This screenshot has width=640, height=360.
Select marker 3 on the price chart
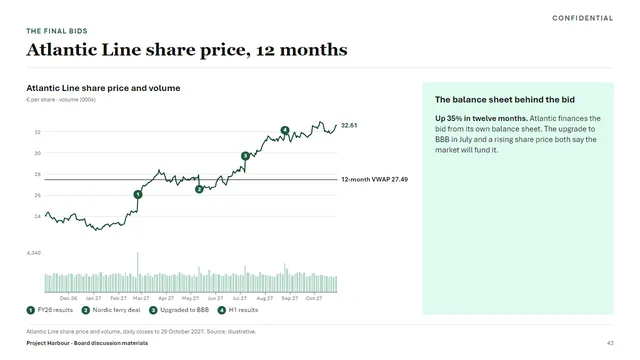pos(245,156)
